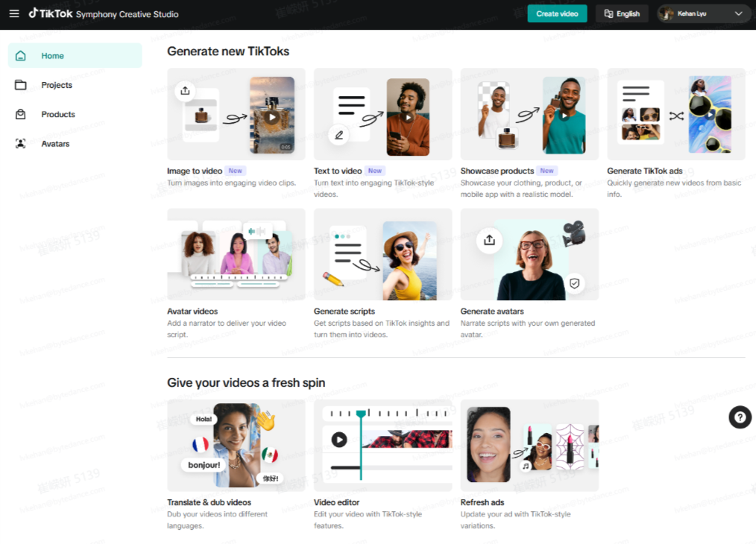Screen dimensions: 756x544
Task: Click the TikTok logo icon
Action: (x=34, y=13)
